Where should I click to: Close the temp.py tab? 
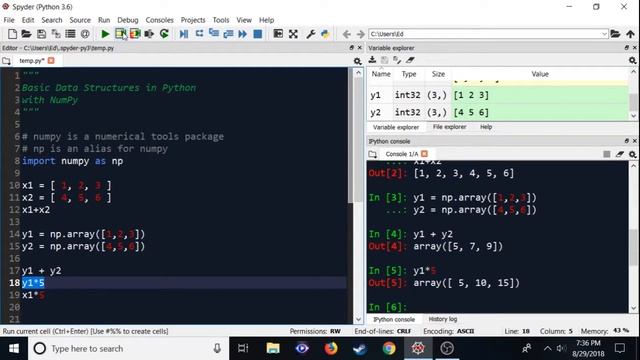(x=51, y=60)
